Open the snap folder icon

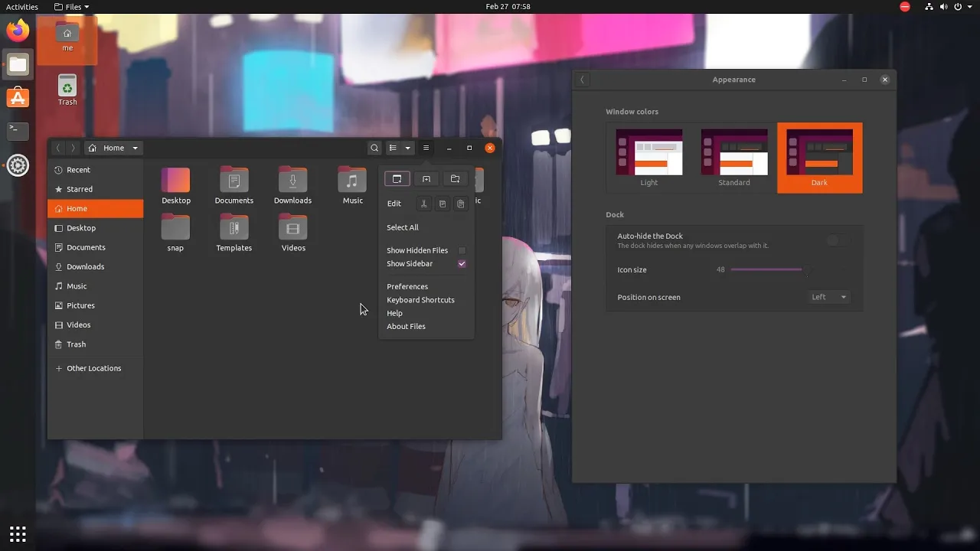tap(175, 233)
